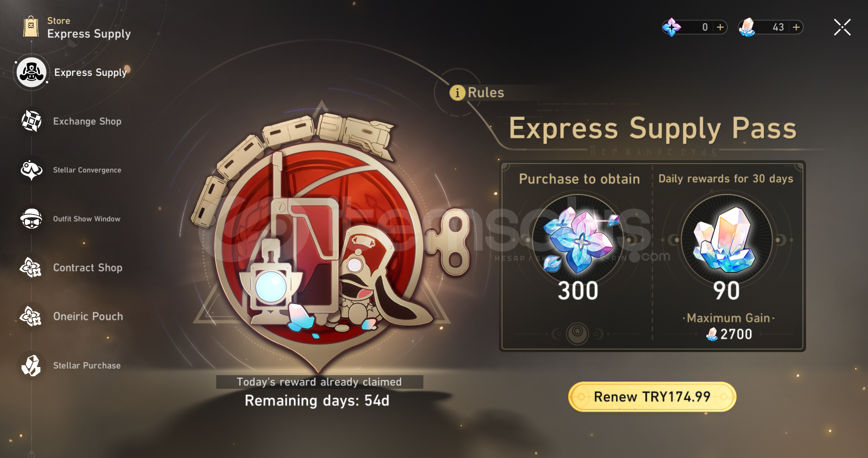Select the Contract Shop icon

[31, 267]
